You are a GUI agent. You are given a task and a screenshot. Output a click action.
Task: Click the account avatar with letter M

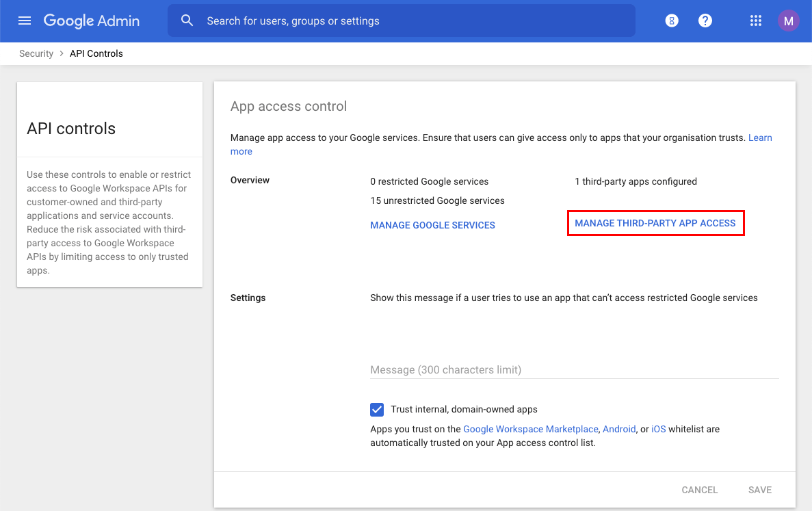tap(788, 21)
